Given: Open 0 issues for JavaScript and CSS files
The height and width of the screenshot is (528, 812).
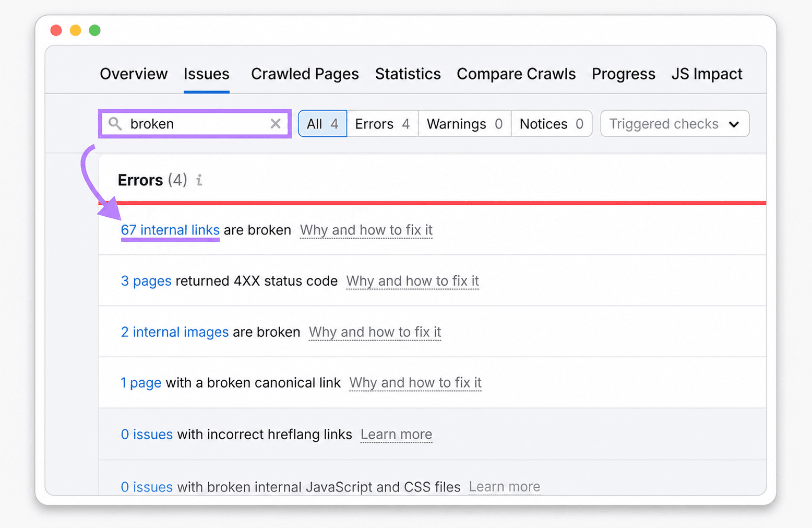Looking at the screenshot, I should click(147, 487).
